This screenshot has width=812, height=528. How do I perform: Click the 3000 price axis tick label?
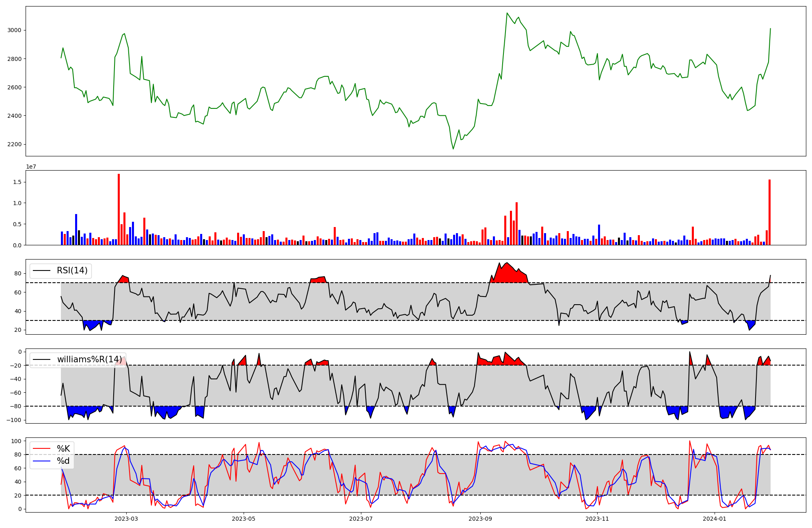click(x=15, y=30)
